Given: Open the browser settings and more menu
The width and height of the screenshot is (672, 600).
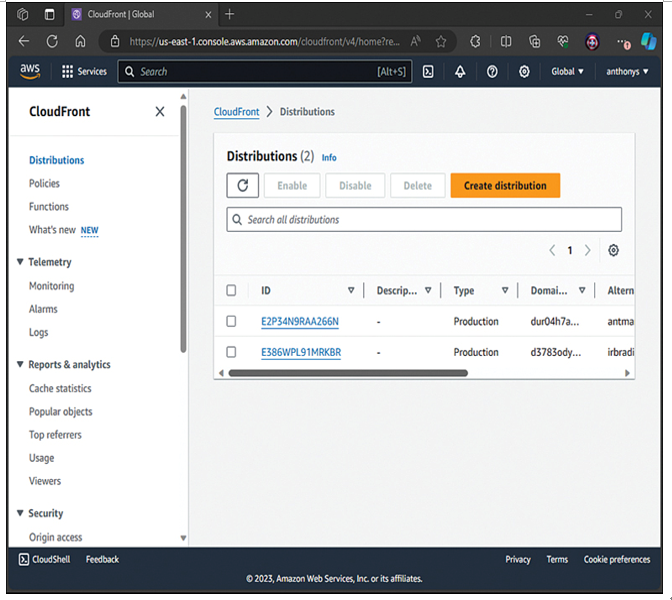Looking at the screenshot, I should click(623, 42).
